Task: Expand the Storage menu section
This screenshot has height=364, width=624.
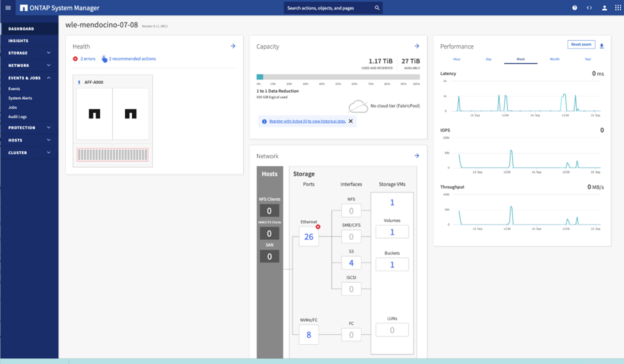Action: (49, 53)
